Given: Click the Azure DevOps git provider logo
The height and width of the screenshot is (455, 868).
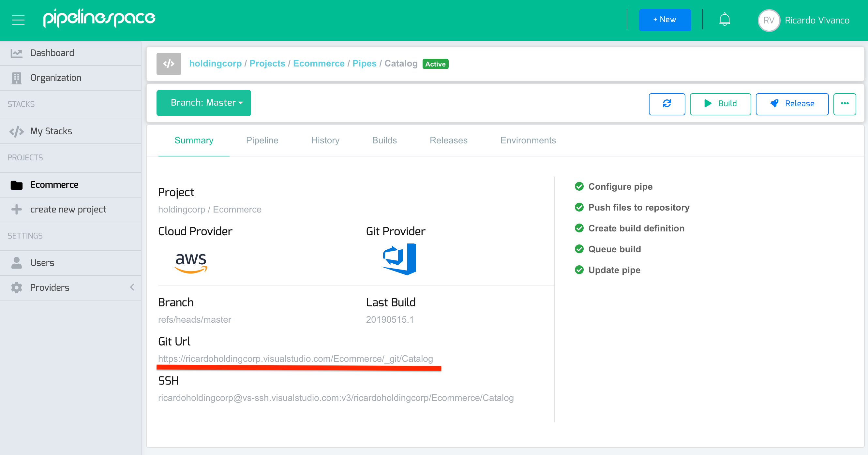Looking at the screenshot, I should pos(400,259).
